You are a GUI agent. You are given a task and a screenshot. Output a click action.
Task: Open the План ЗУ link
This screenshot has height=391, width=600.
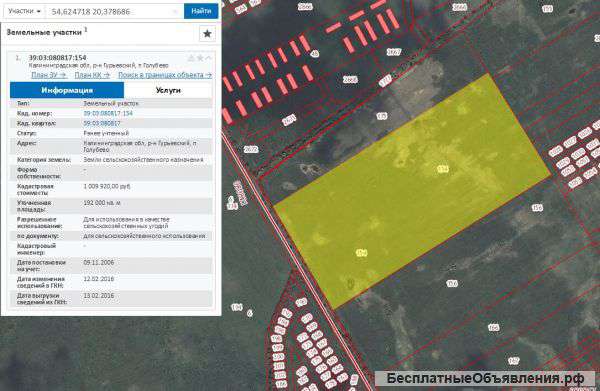click(49, 75)
